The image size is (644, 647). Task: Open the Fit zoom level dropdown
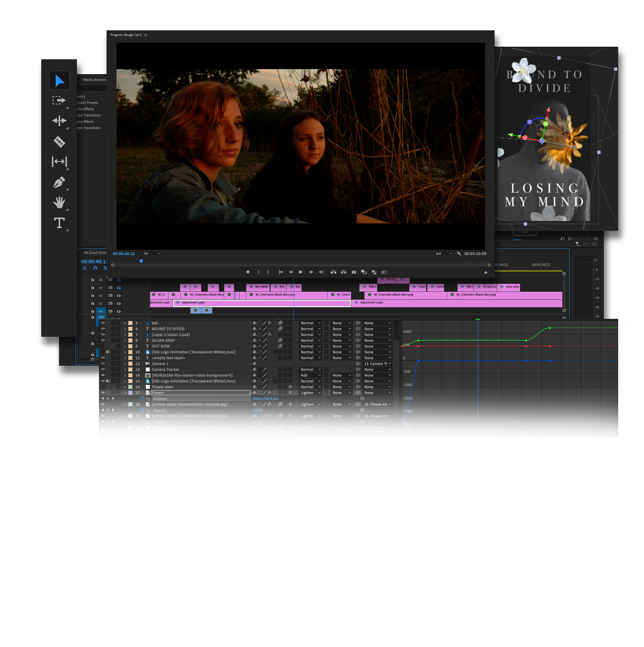pos(152,254)
